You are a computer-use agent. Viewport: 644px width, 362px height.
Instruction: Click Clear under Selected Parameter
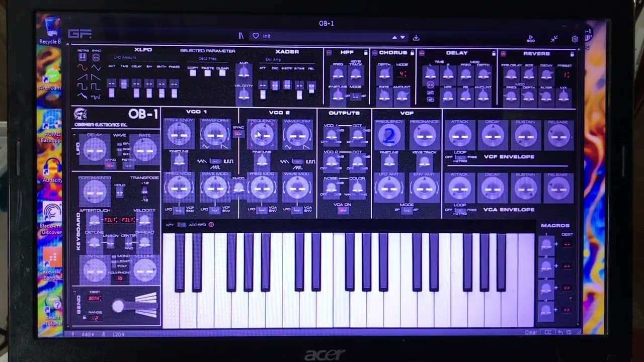pos(222,73)
